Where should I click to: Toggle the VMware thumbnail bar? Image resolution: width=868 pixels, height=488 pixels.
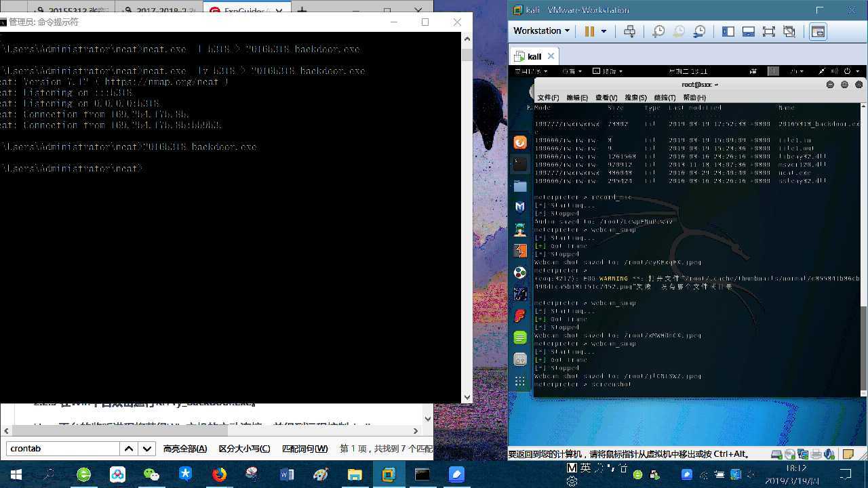(749, 31)
